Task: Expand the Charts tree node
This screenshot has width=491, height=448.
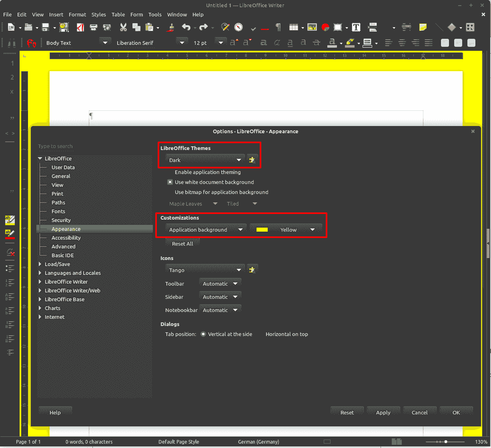Action: point(40,308)
